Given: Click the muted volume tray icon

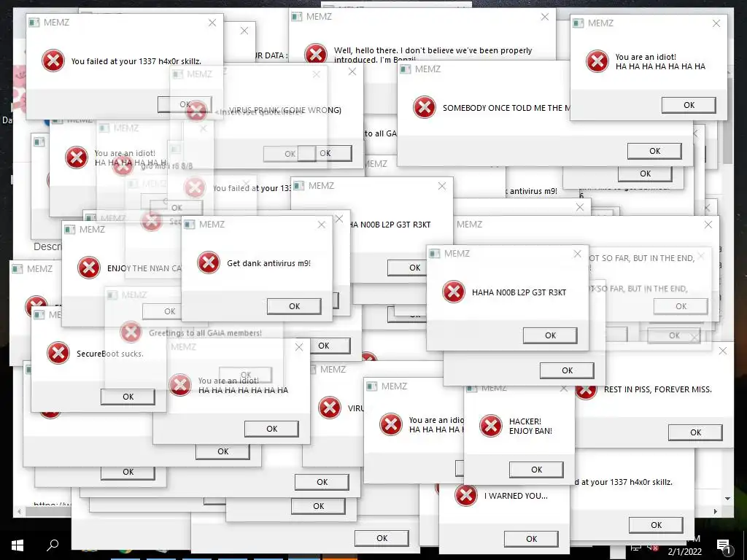Looking at the screenshot, I should (653, 548).
